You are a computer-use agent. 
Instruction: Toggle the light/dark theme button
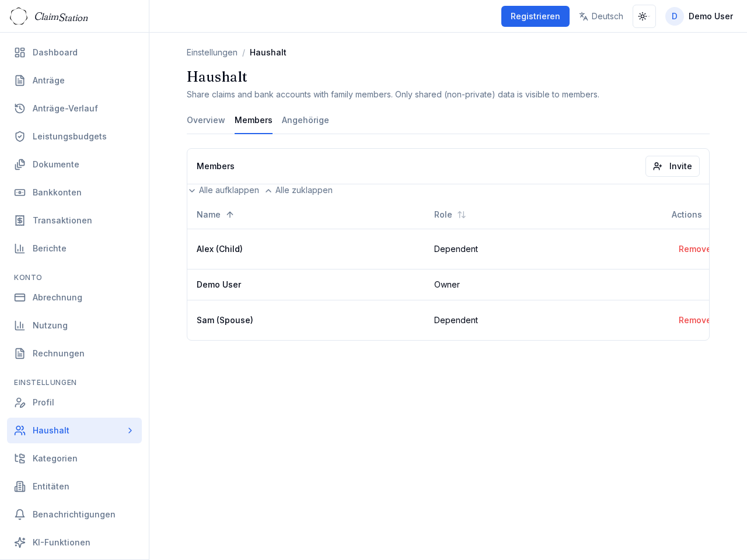(x=644, y=16)
